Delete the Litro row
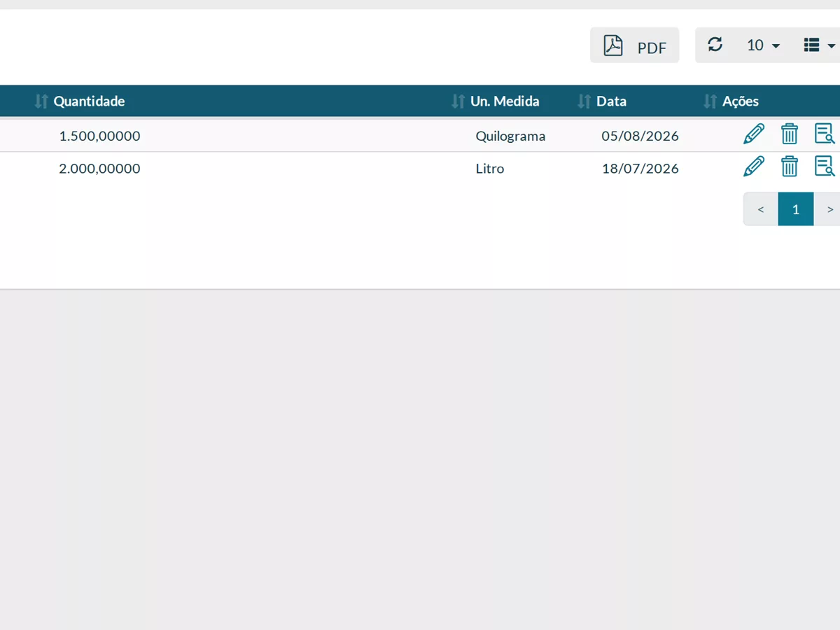Screen dimensions: 840x630 (790, 167)
